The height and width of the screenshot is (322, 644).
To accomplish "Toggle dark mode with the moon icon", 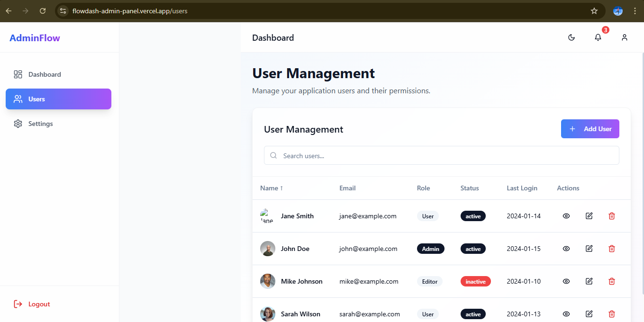I will 571,37.
